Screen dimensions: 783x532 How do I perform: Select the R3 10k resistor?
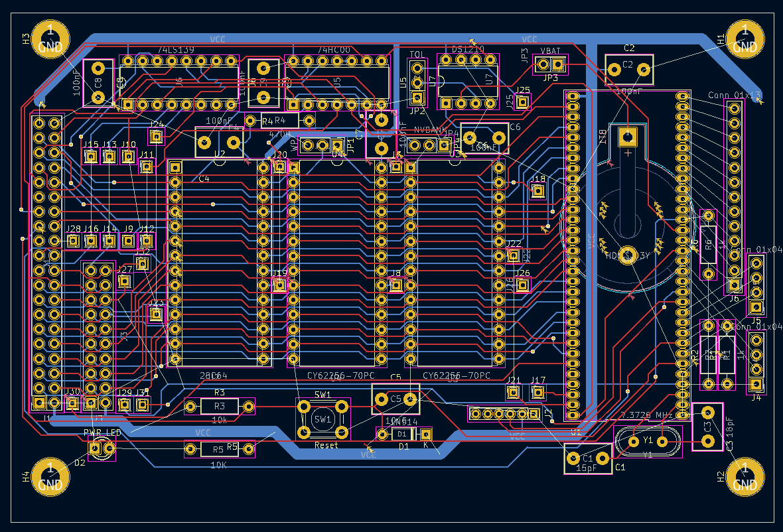point(219,406)
